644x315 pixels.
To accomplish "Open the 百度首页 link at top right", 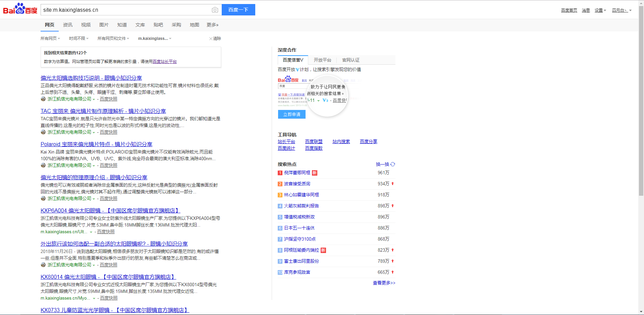I will click(569, 10).
